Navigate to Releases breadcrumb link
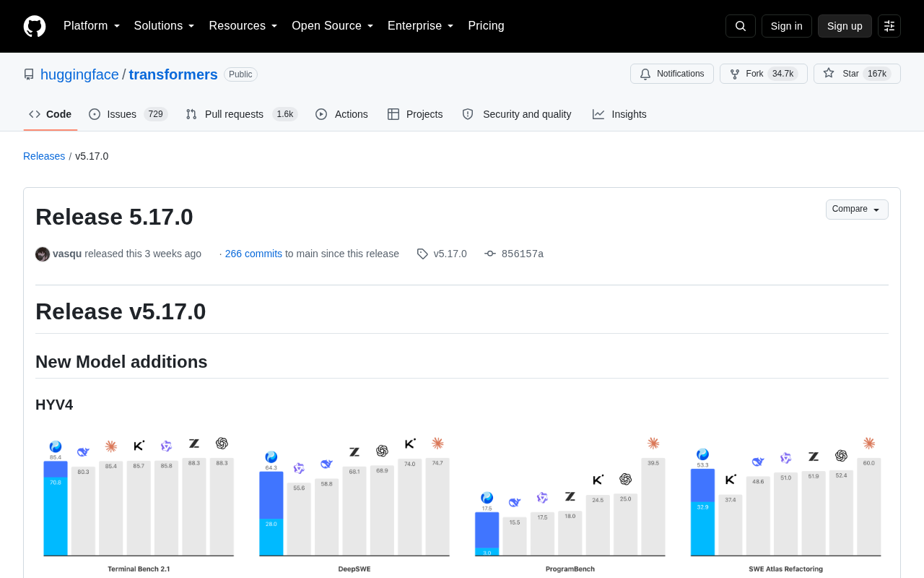Viewport: 924px width, 578px height. pos(44,156)
